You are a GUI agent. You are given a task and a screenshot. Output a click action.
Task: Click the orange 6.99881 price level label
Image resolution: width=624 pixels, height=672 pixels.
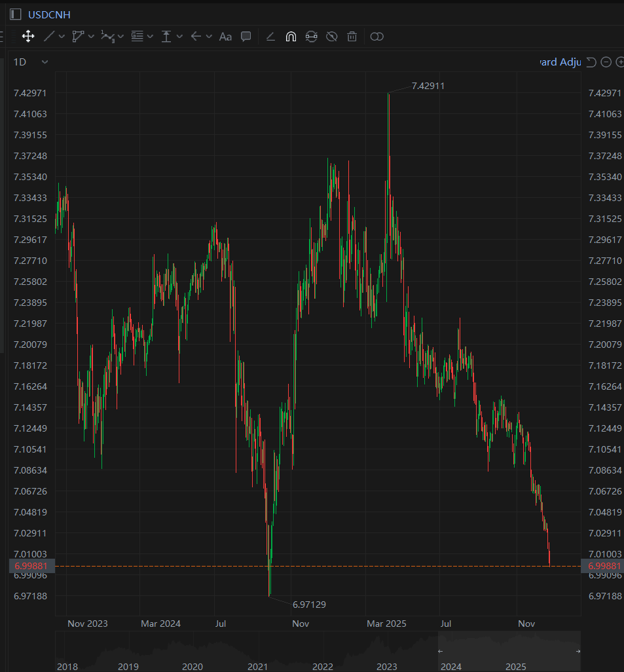click(x=31, y=566)
